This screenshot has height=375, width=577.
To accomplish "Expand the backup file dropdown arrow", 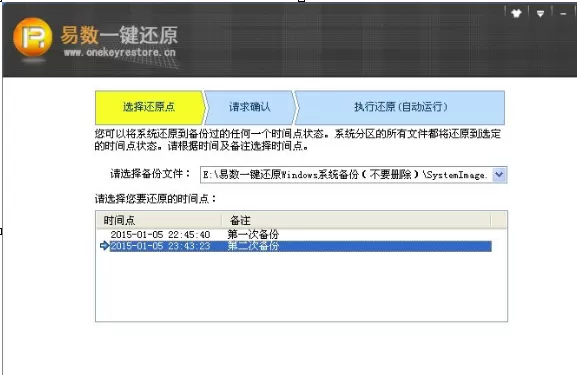I will (x=499, y=174).
